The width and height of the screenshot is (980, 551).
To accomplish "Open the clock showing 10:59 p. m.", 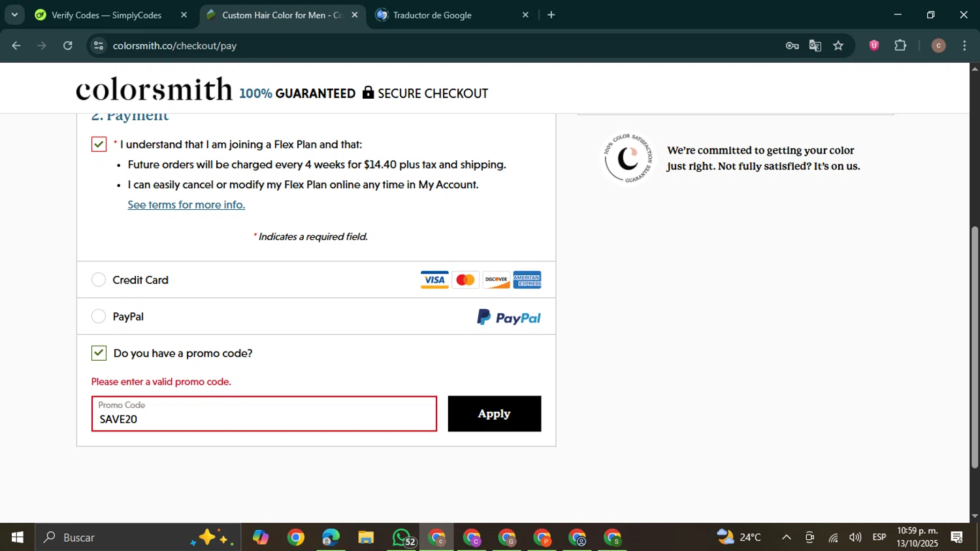I will tap(917, 537).
